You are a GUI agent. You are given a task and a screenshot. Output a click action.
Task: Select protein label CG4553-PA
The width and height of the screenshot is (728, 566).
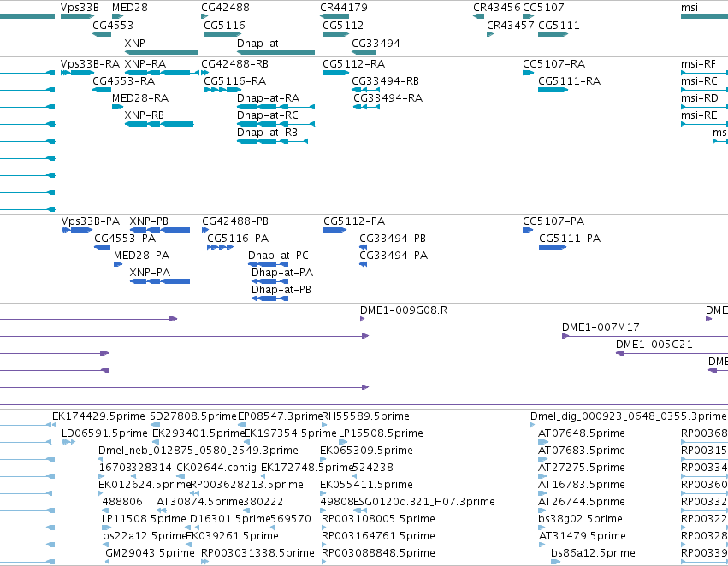(x=125, y=238)
